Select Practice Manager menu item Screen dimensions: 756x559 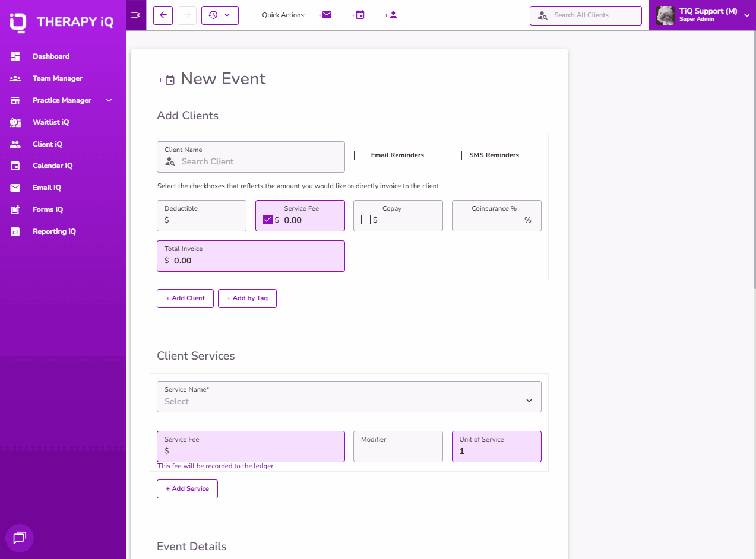(x=62, y=100)
